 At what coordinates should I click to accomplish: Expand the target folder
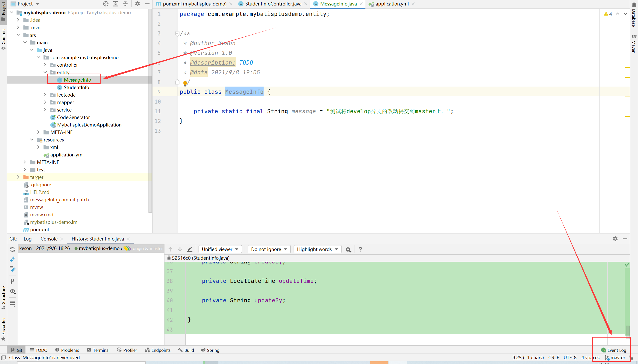pyautogui.click(x=18, y=177)
